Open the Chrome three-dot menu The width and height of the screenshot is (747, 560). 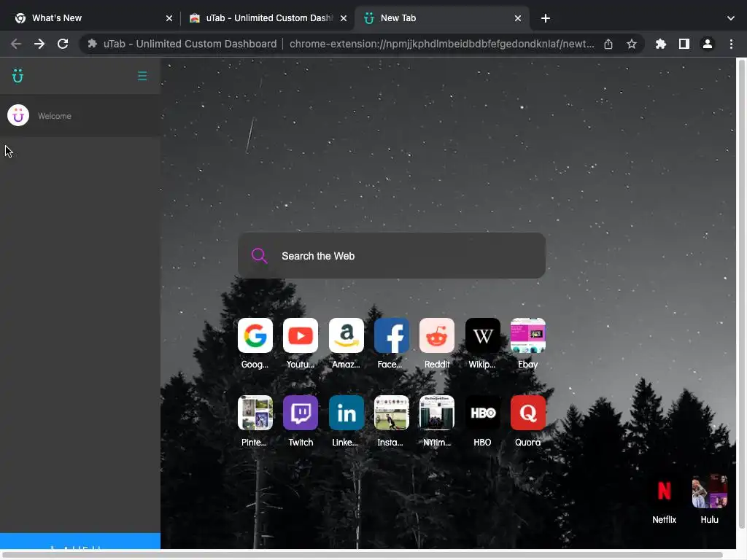click(731, 44)
